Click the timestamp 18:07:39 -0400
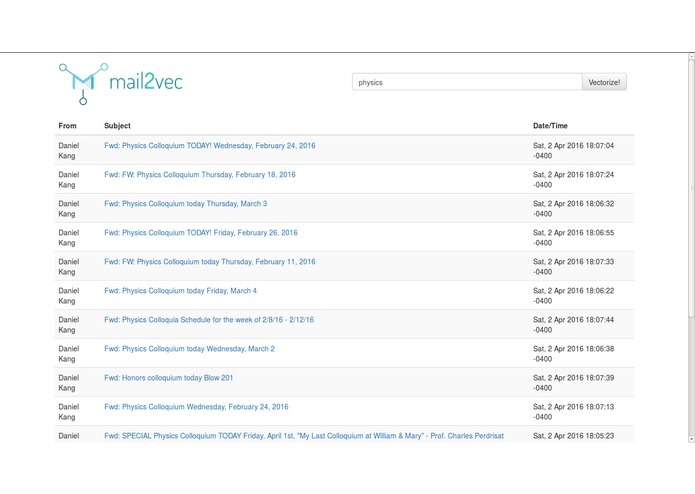The image size is (695, 494). [573, 383]
